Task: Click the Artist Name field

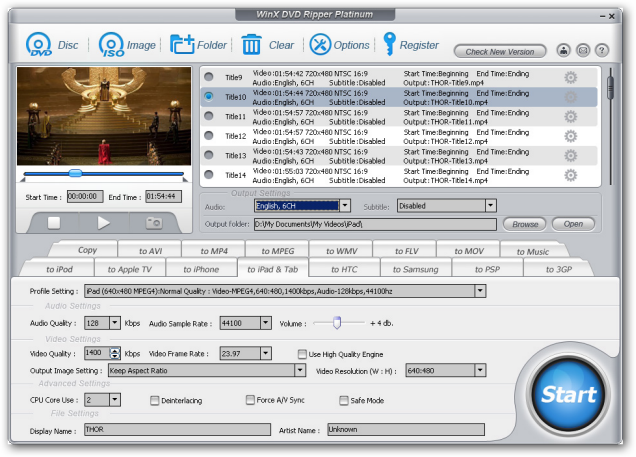Action: 406,429
